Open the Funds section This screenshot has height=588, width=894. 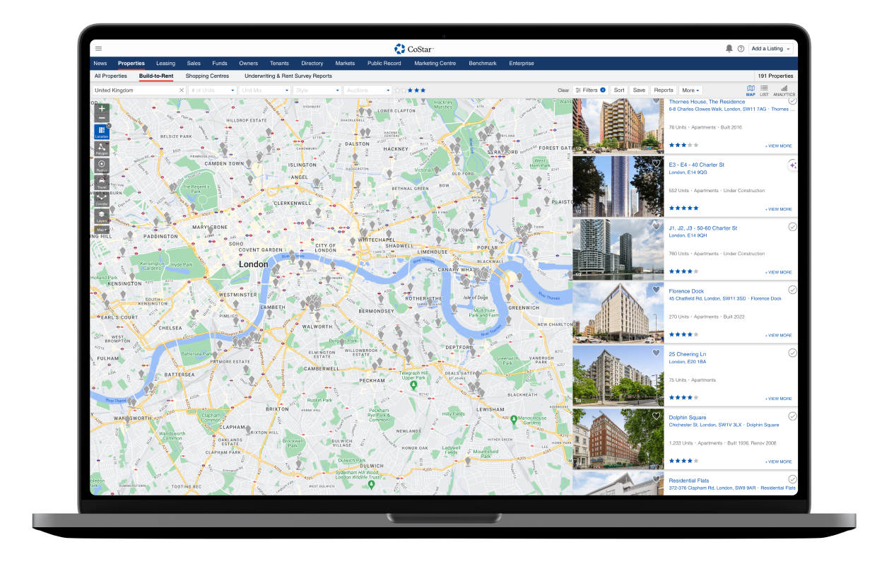(x=220, y=64)
